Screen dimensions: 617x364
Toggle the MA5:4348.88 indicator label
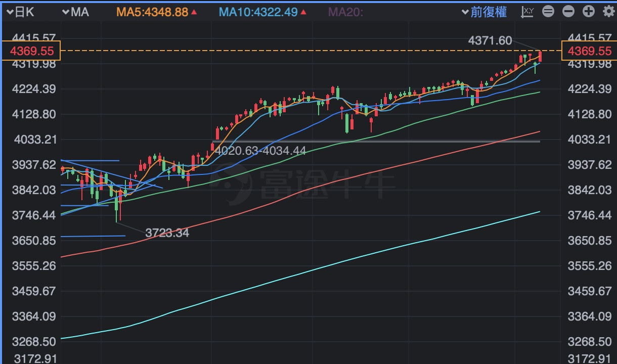pyautogui.click(x=153, y=12)
